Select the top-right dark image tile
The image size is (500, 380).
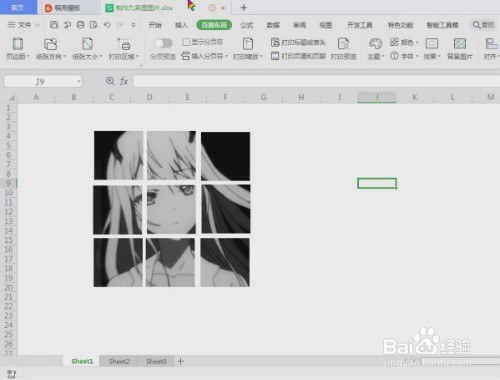point(225,156)
